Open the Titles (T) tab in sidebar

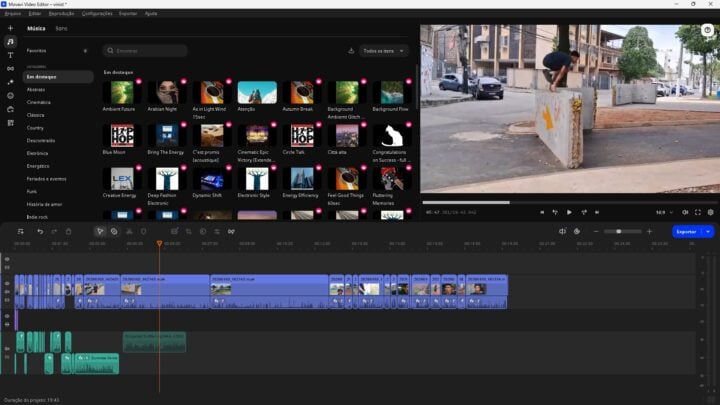pos(10,55)
